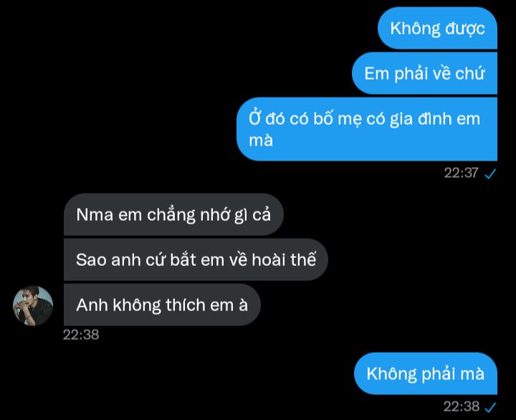Click the 22:37 sent timestamp

pyautogui.click(x=461, y=173)
